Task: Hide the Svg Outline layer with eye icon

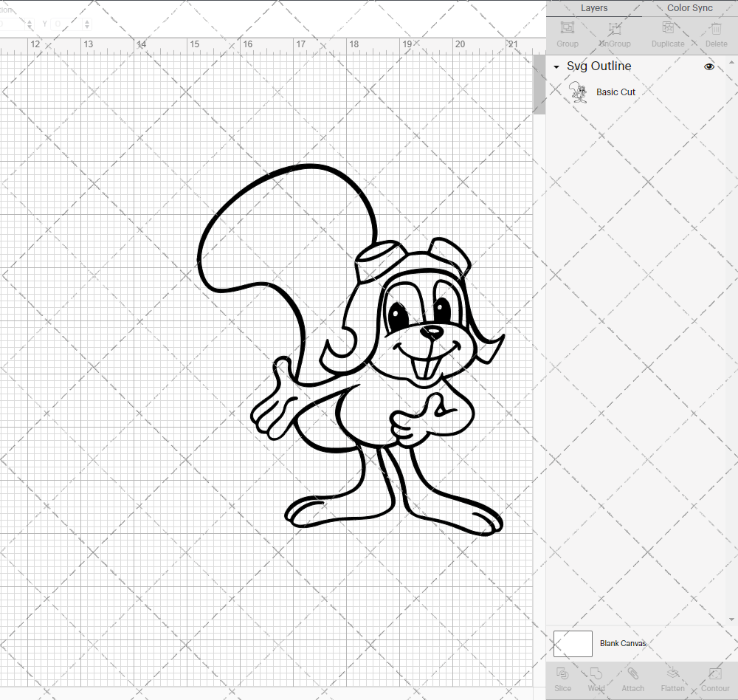Action: 708,66
